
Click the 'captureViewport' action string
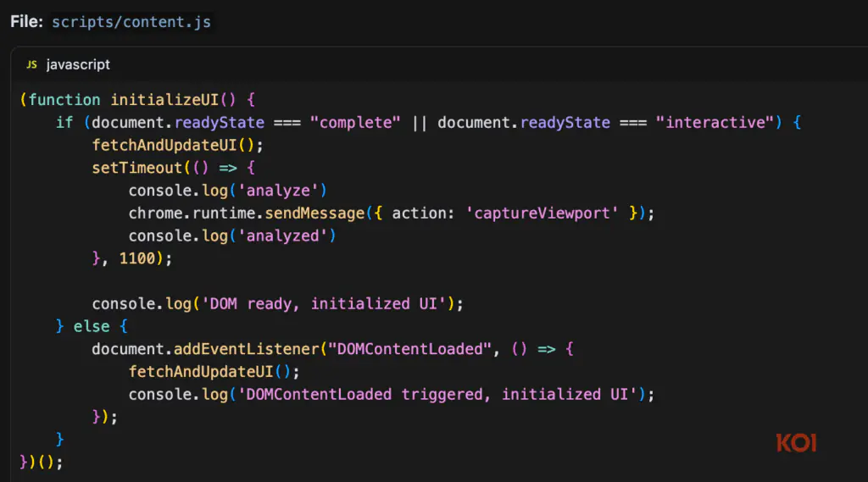click(542, 213)
